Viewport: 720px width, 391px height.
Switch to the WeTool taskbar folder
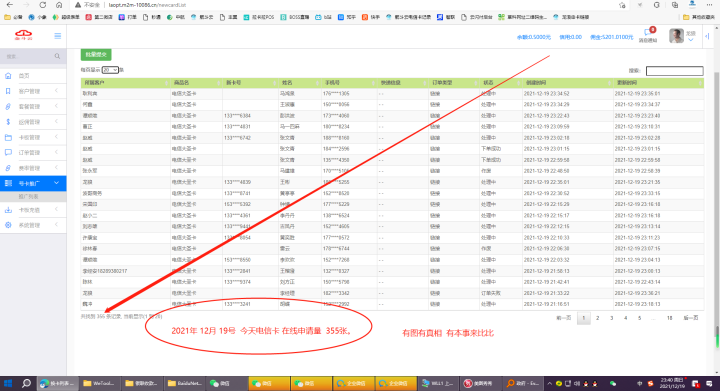click(x=99, y=383)
